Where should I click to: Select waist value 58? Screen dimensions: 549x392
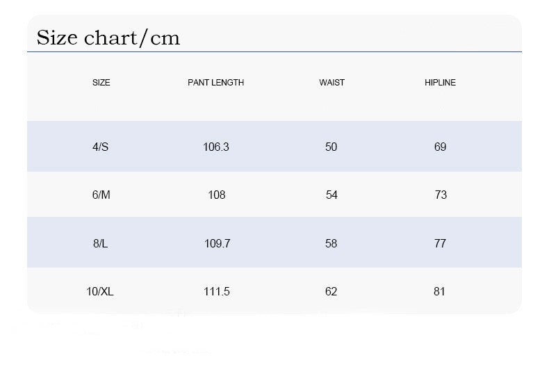pyautogui.click(x=331, y=243)
